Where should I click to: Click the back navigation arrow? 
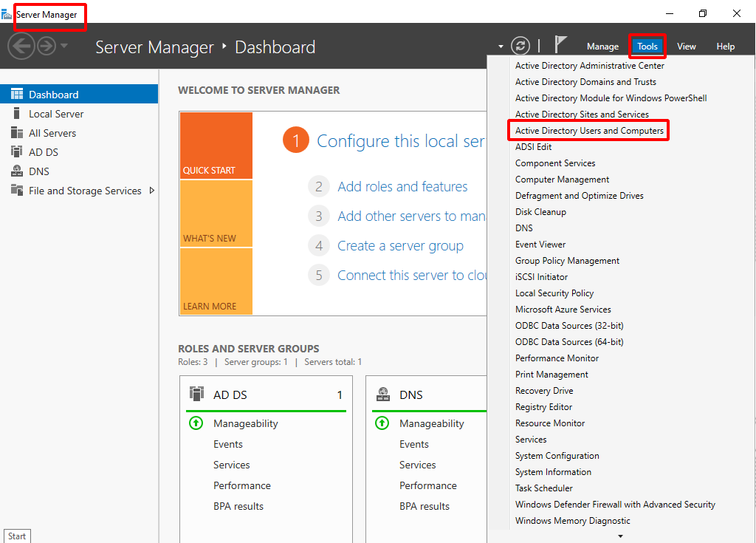pyautogui.click(x=21, y=47)
